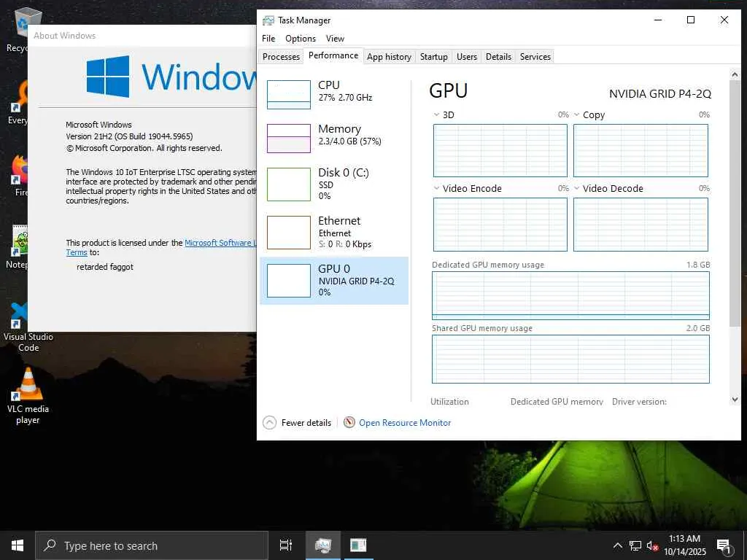Image resolution: width=747 pixels, height=560 pixels.
Task: Switch to the Details tab
Action: point(498,57)
